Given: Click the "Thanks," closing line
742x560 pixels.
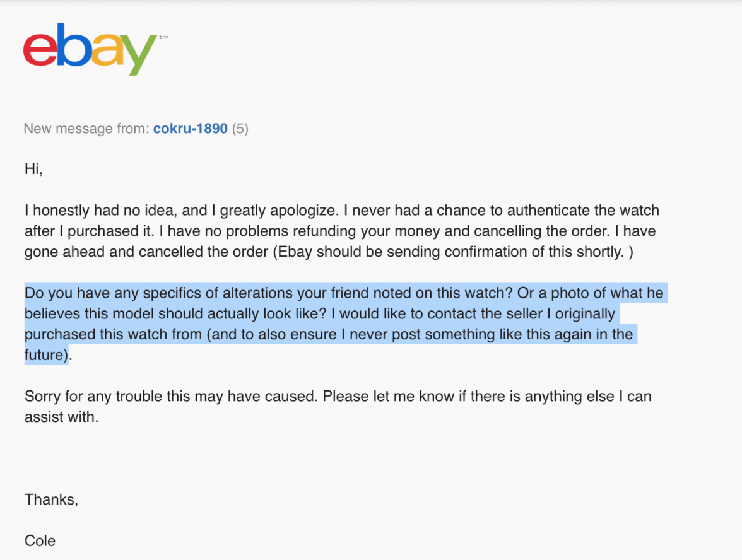Looking at the screenshot, I should click(51, 499).
